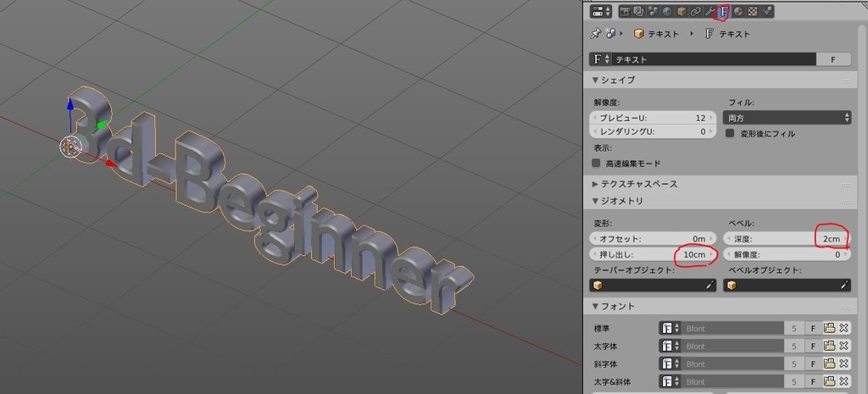The image size is (868, 394).
Task: Load a font file for 太字体 (folder icon)
Action: click(x=829, y=347)
